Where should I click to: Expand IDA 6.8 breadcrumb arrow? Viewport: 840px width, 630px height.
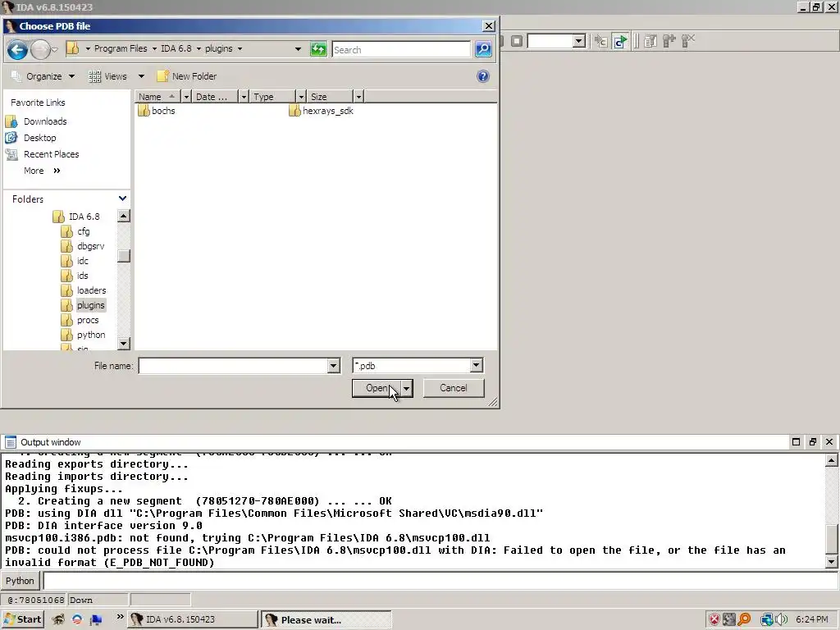(x=199, y=48)
